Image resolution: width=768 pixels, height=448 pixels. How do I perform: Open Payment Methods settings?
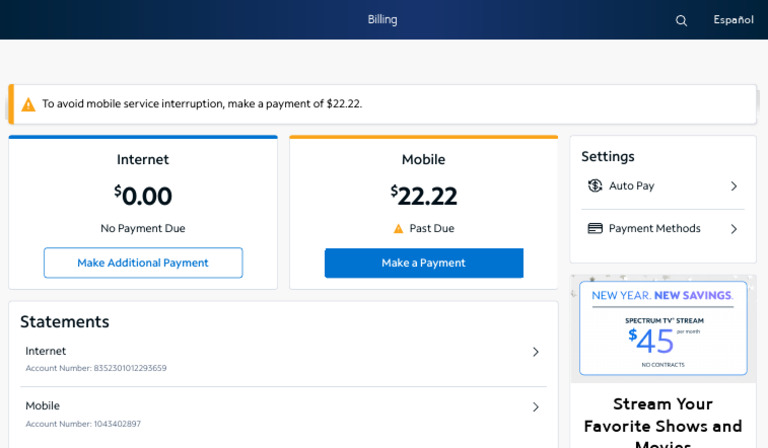click(663, 229)
